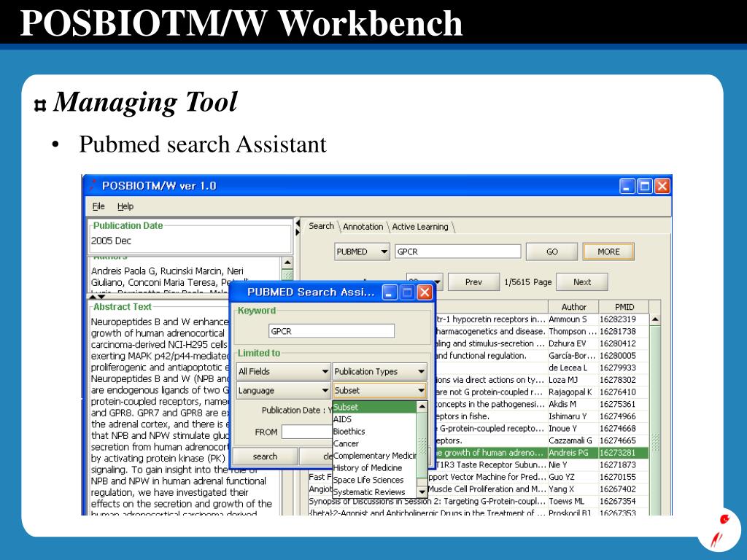This screenshot has height=560, width=747.
Task: Select result row by Guo YZ
Action: tap(479, 477)
